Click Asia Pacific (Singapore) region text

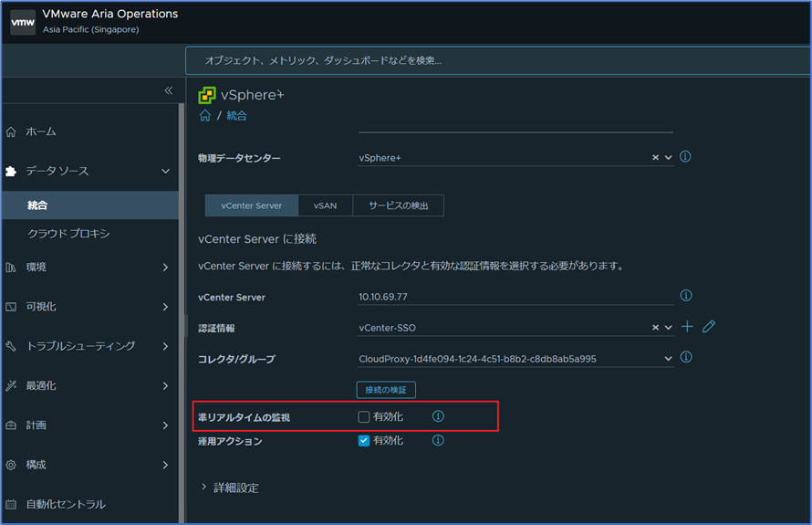tap(91, 29)
